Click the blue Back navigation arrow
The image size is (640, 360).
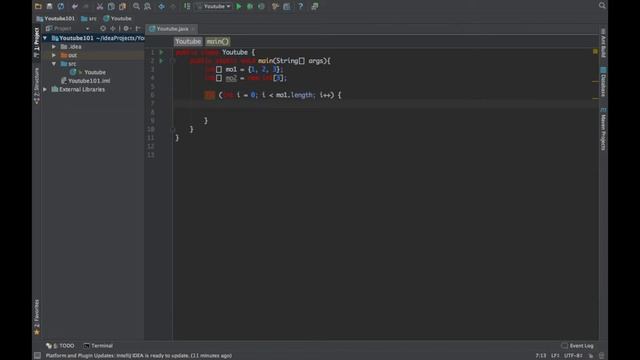tap(162, 6)
